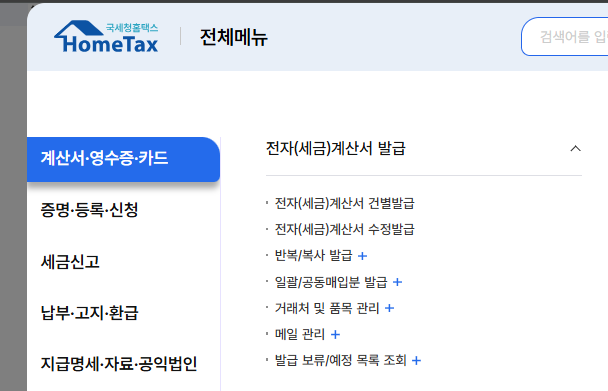Open the 증명·등록·신청 menu category

(x=90, y=210)
